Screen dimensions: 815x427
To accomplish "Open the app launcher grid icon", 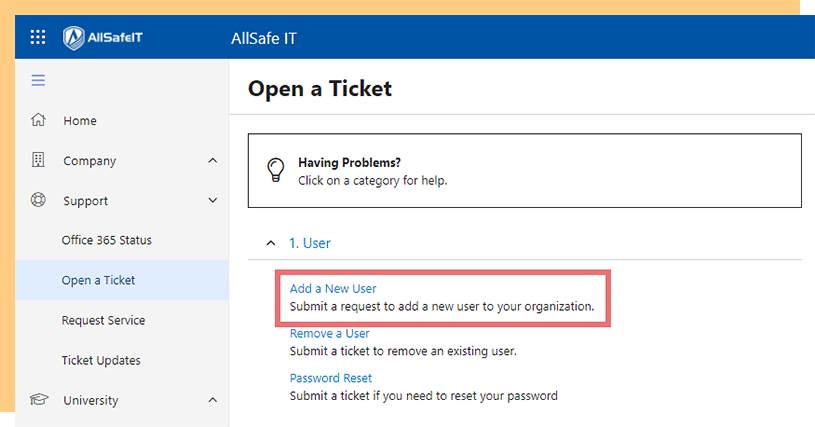I will click(x=38, y=37).
